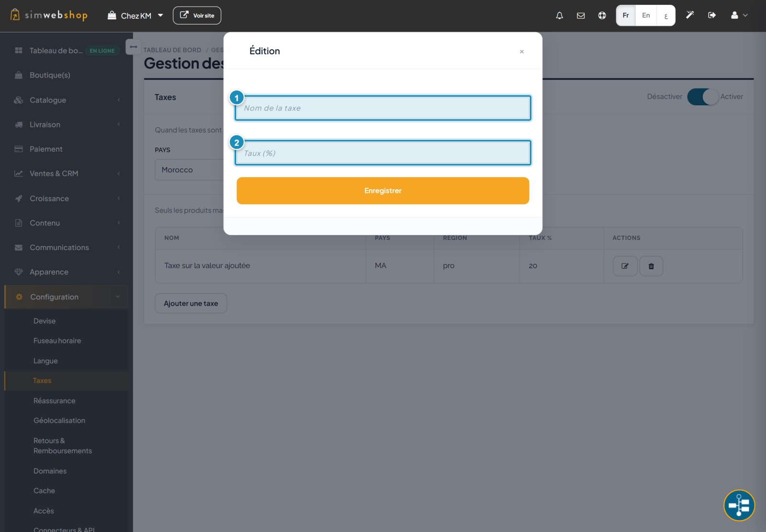
Task: Toggle the Désactiver/Activer taxes switch
Action: pos(703,97)
